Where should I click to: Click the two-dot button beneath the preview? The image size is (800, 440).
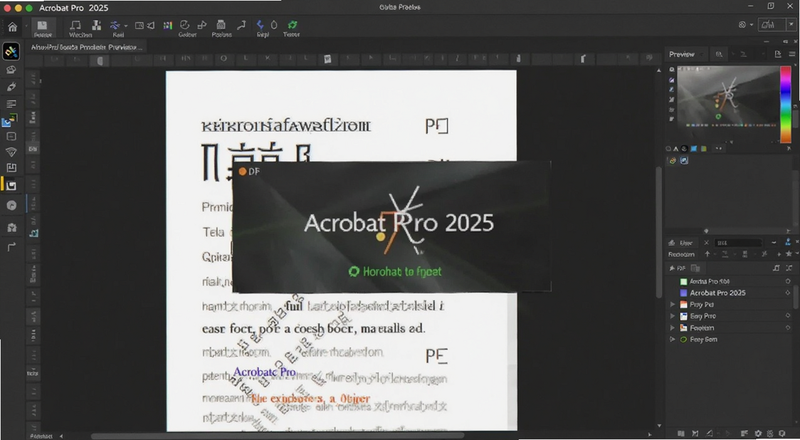coord(718,149)
